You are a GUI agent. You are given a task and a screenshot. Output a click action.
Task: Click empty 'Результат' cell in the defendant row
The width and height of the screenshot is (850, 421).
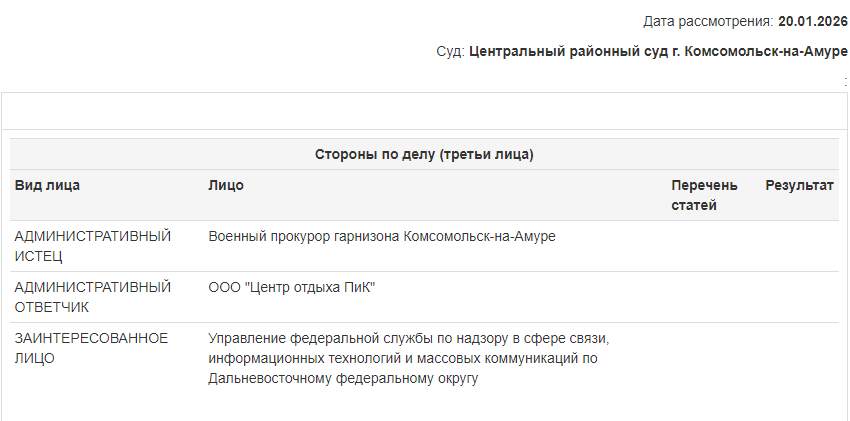coord(799,297)
